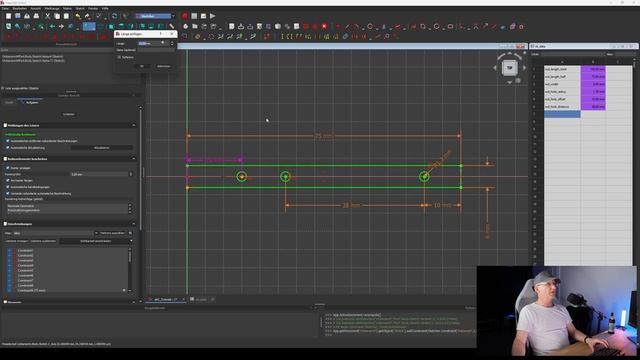Open the Werkzeuge menu

click(x=52, y=8)
